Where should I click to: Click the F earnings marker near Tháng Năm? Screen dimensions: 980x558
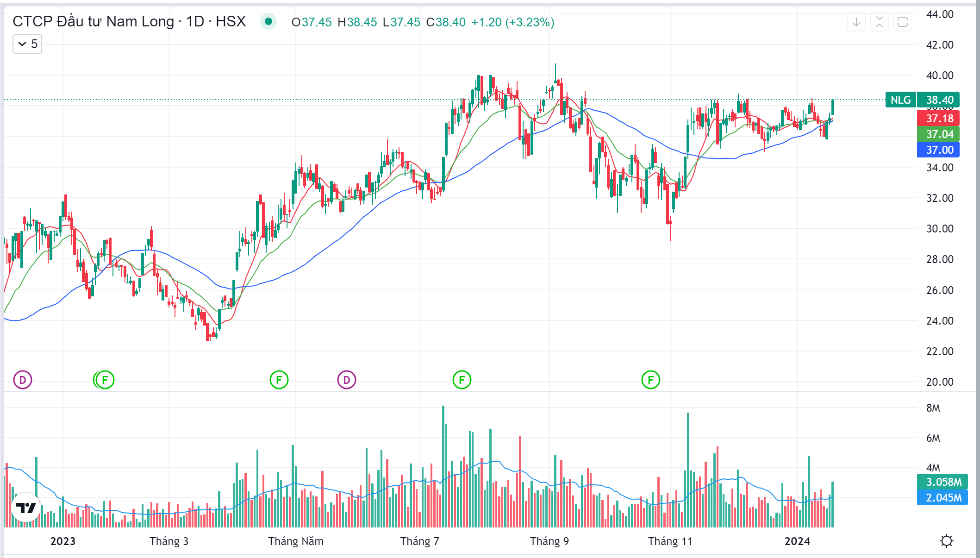[x=279, y=380]
